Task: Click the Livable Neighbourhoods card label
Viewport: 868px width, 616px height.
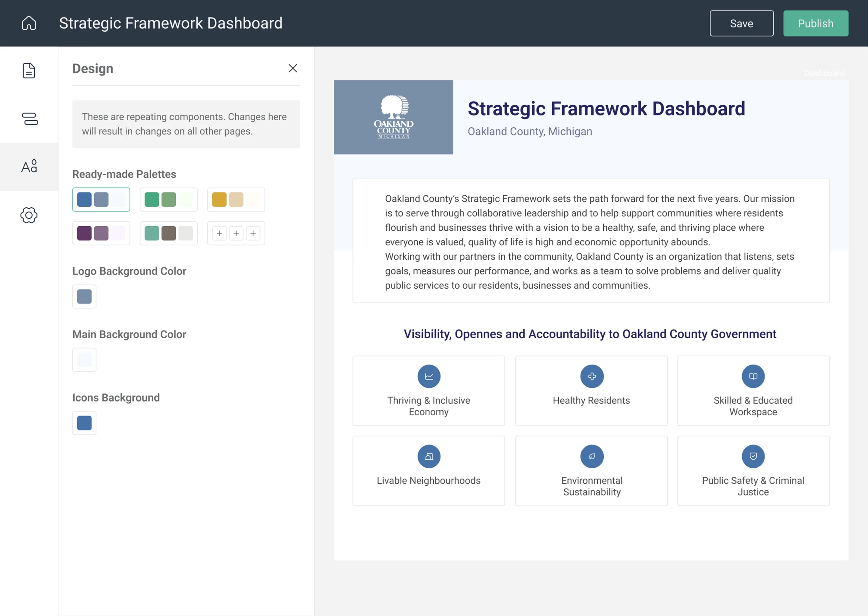Action: point(428,480)
